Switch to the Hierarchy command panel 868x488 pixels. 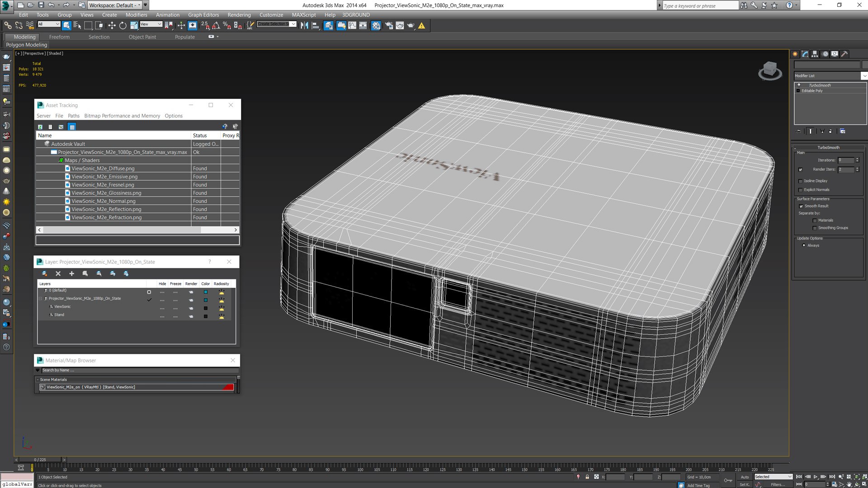coord(815,54)
